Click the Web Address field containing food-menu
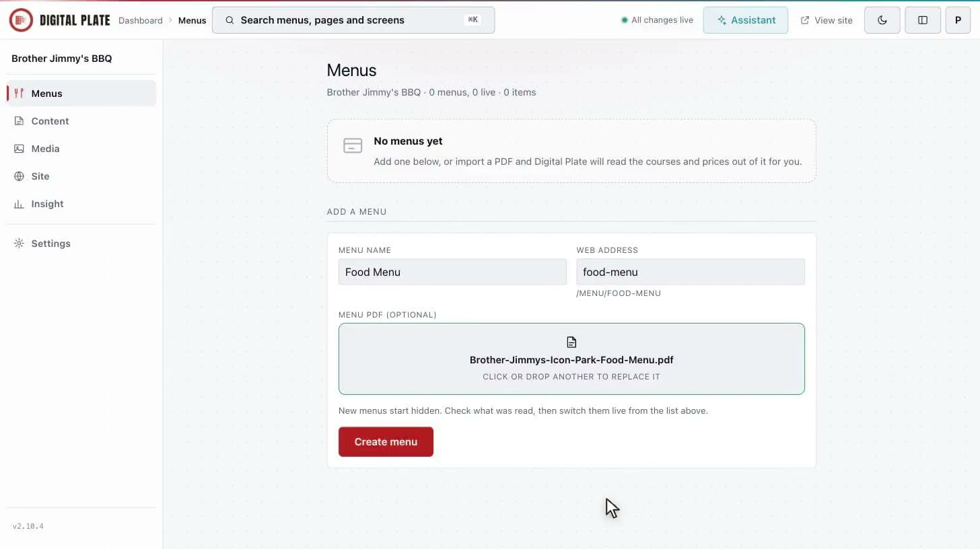980x549 pixels. point(691,272)
